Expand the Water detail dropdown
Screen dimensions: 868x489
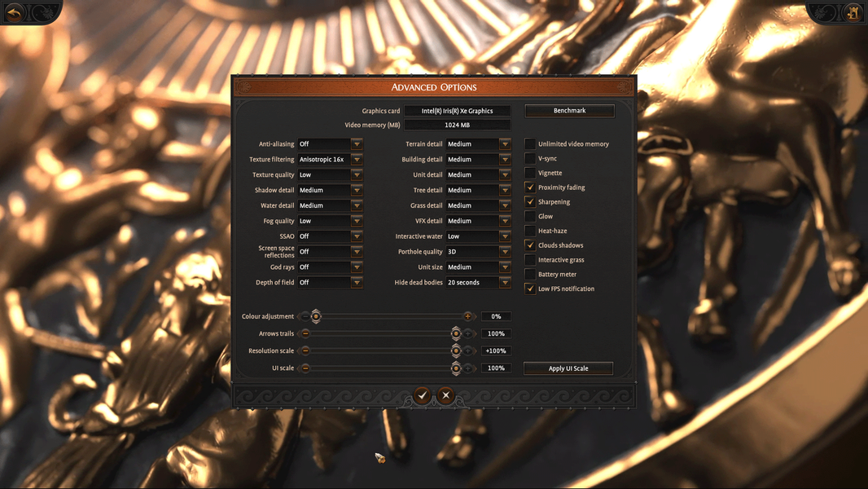pos(330,205)
